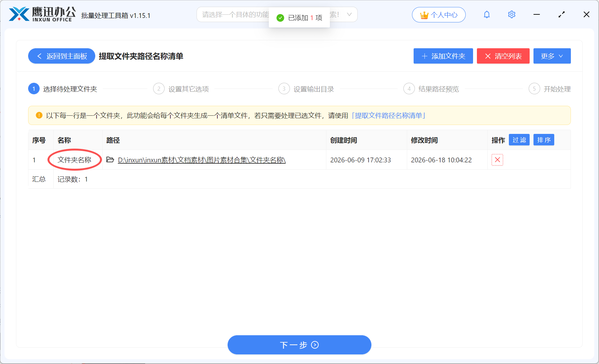Click the 过滤 filter button
Screen dimensions: 599x364
519,140
